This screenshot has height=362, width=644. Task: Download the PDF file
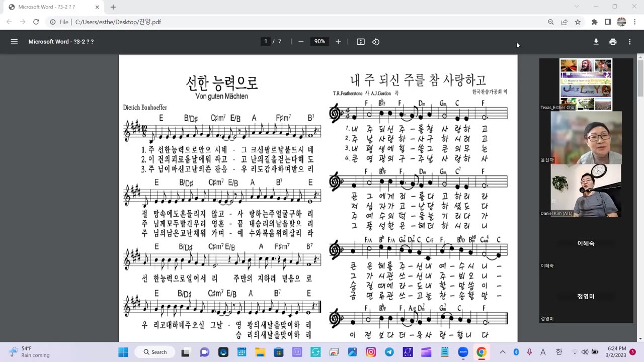tap(596, 42)
